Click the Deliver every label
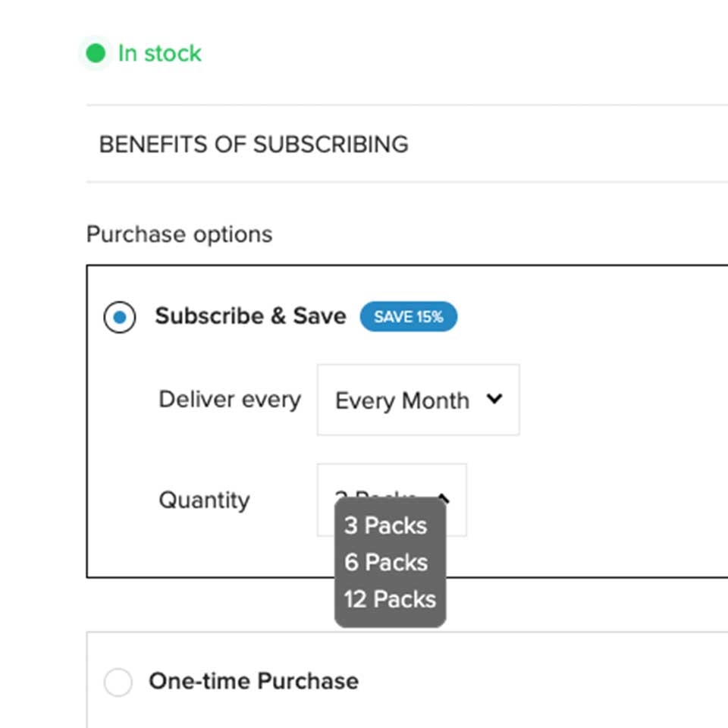728x728 pixels. [x=229, y=400]
